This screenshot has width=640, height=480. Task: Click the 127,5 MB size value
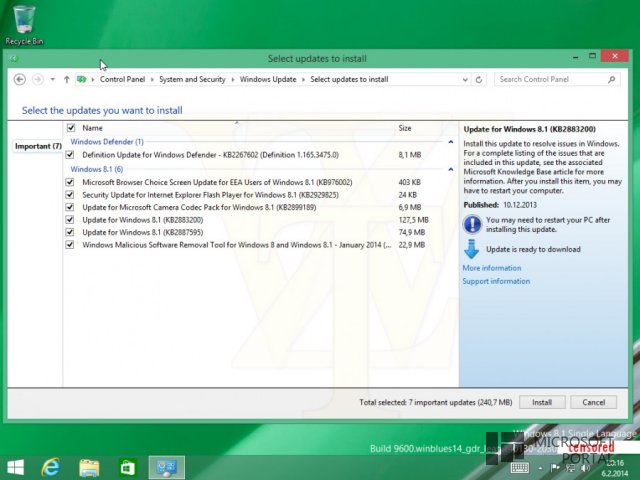pyautogui.click(x=413, y=220)
